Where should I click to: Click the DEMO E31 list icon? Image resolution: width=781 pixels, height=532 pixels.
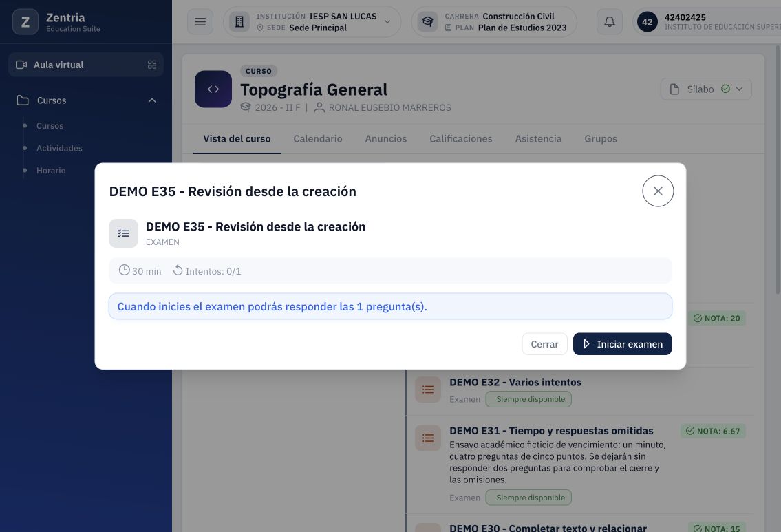coord(428,438)
